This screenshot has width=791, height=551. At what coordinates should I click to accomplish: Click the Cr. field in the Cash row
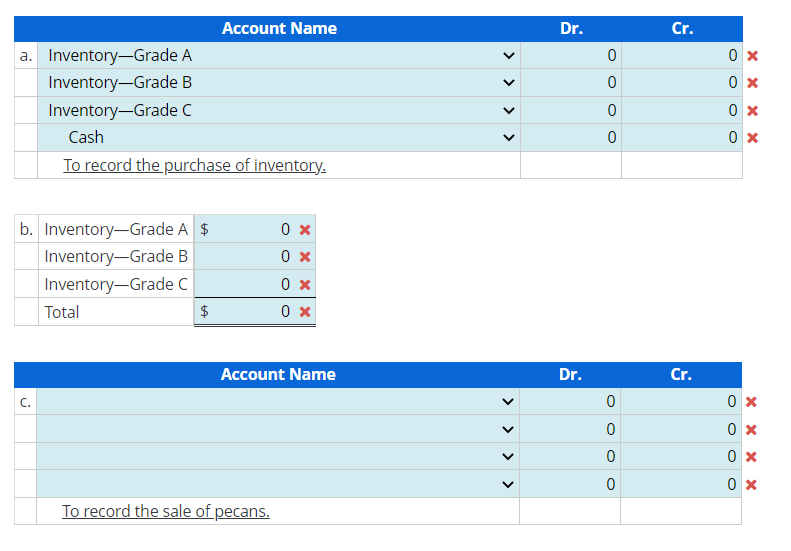pyautogui.click(x=682, y=137)
